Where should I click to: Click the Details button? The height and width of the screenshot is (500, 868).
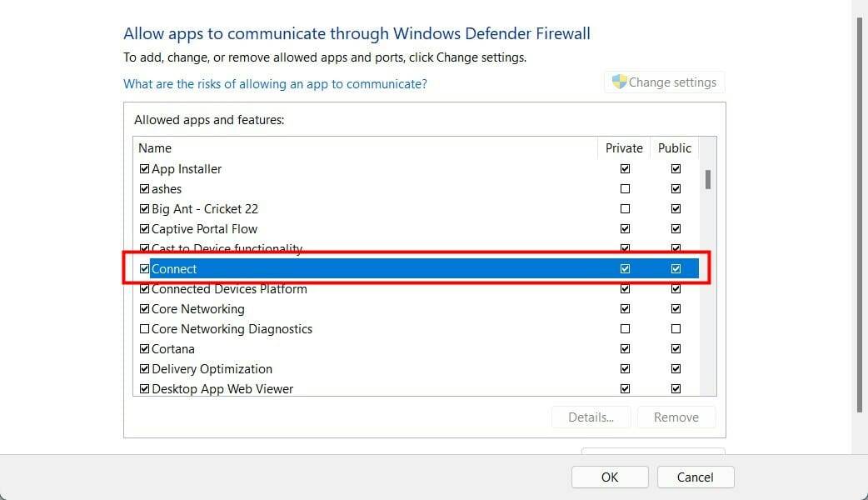[x=591, y=417]
